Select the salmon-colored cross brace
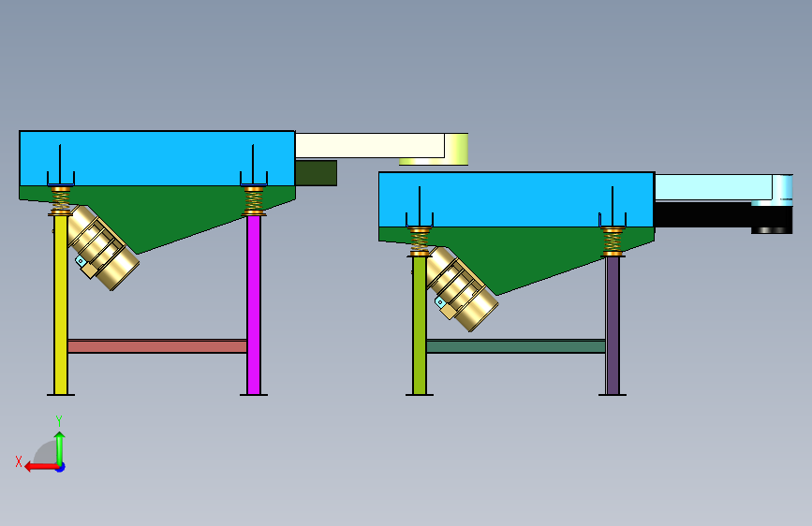The image size is (812, 526). (157, 346)
